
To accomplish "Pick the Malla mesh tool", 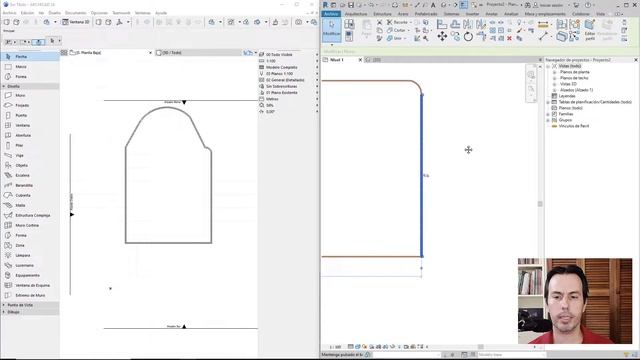I will pos(29,205).
